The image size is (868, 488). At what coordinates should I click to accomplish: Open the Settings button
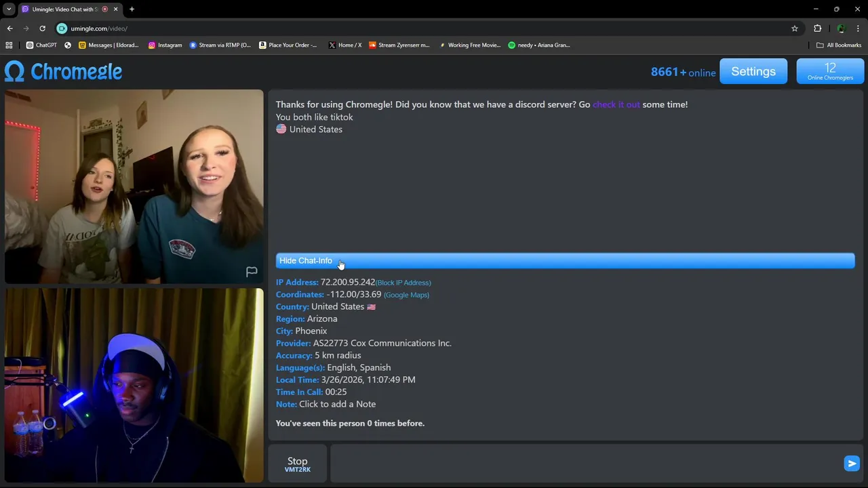click(753, 71)
